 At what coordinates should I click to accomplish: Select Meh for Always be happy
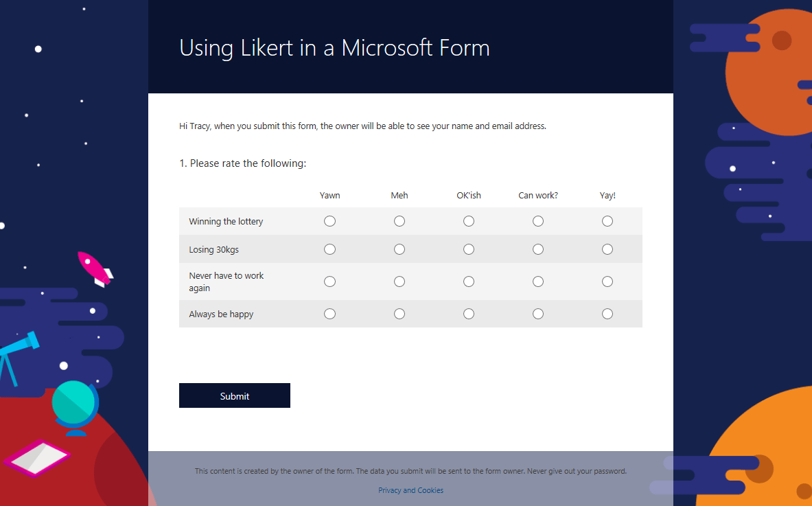point(399,314)
